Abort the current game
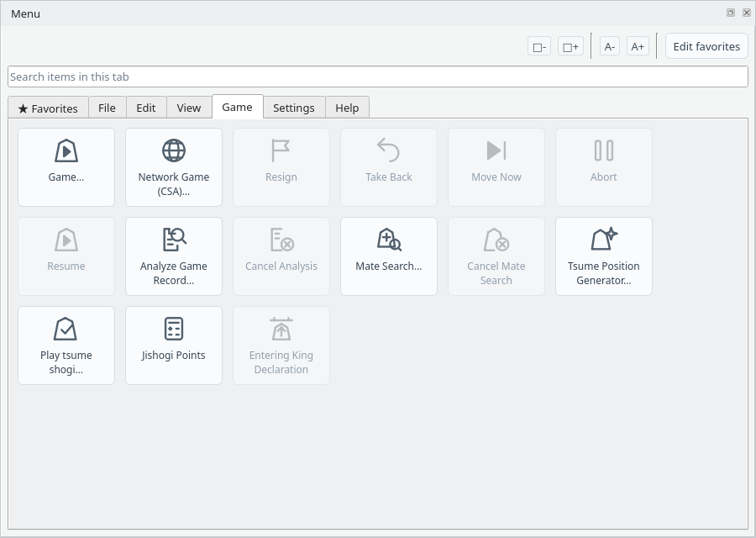756x538 pixels. point(604,167)
